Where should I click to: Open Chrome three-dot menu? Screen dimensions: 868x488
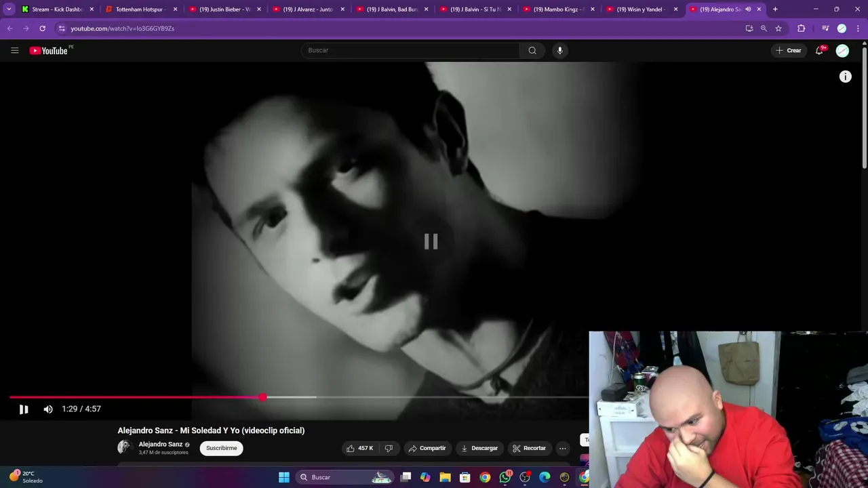tap(857, 28)
